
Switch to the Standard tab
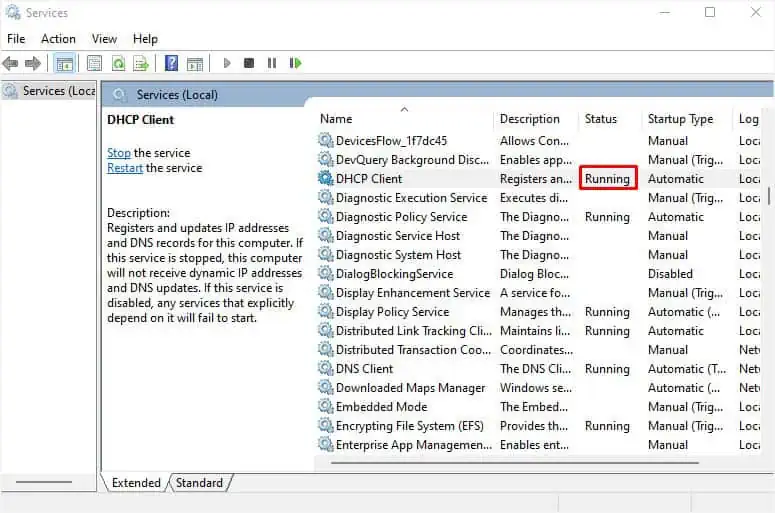(199, 483)
